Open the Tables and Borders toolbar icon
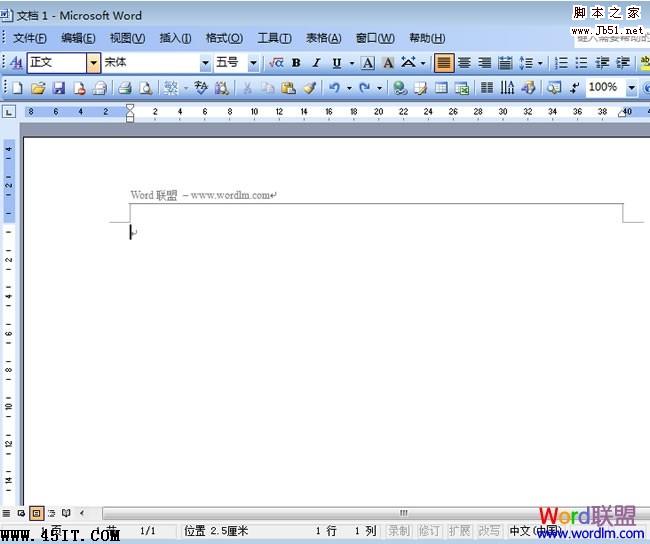This screenshot has width=650, height=544. tap(420, 87)
